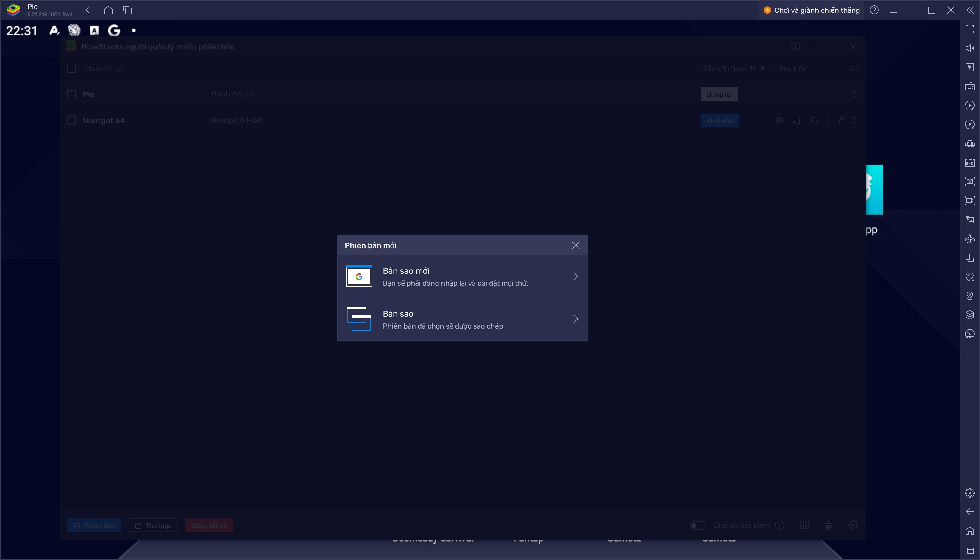
Task: Click Chơi và giành chiến thắng button
Action: point(811,10)
